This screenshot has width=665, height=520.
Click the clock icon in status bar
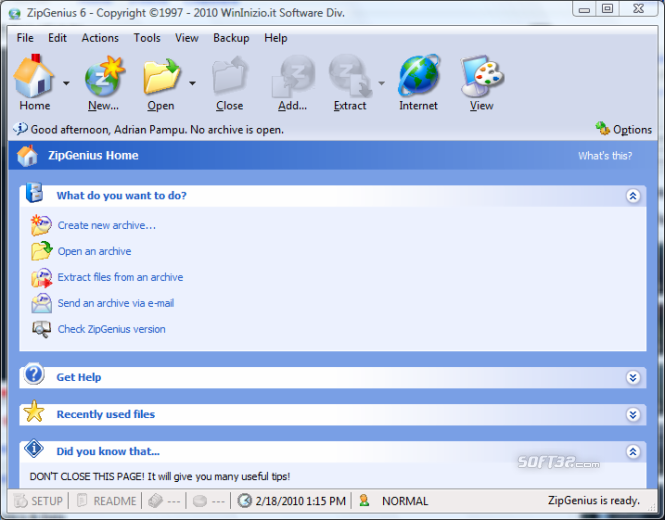[x=245, y=501]
